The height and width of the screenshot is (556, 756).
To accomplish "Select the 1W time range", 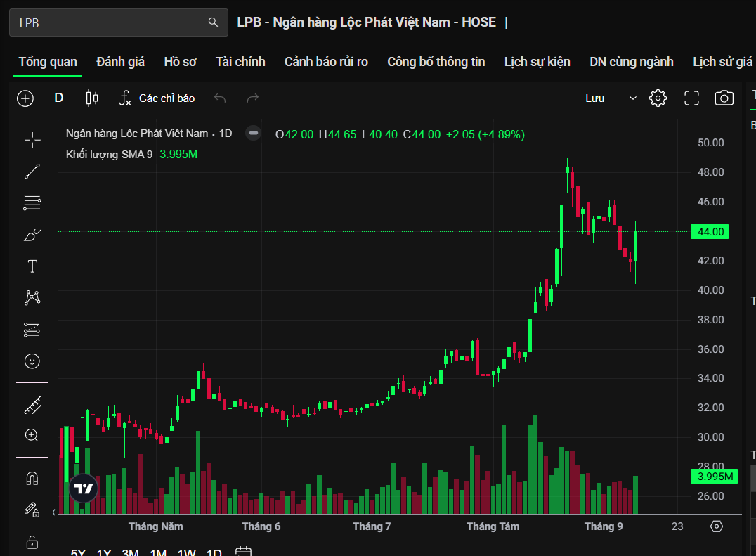I will (187, 552).
